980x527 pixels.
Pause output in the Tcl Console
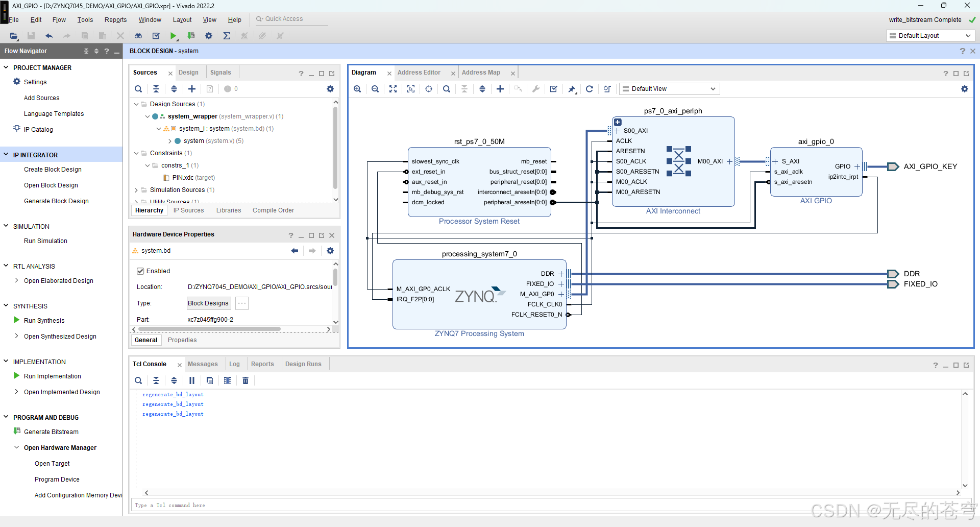192,380
